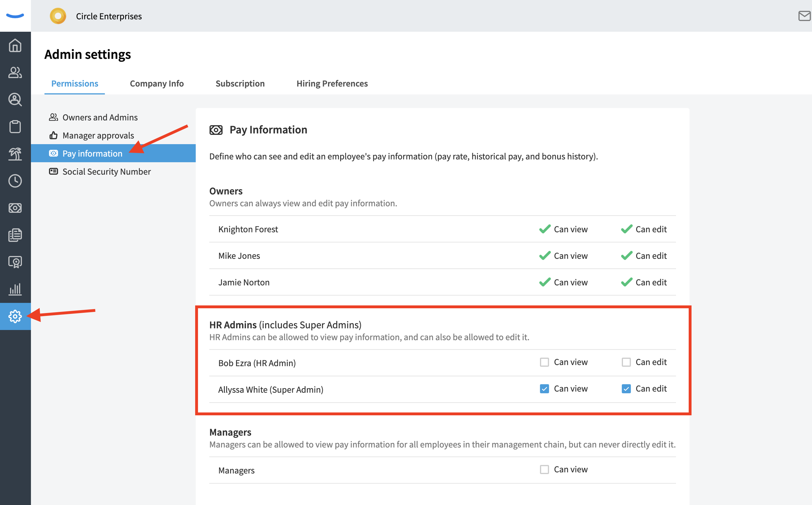Open the payroll money sidebar icon
Viewport: 812px width, 505px height.
tap(15, 208)
